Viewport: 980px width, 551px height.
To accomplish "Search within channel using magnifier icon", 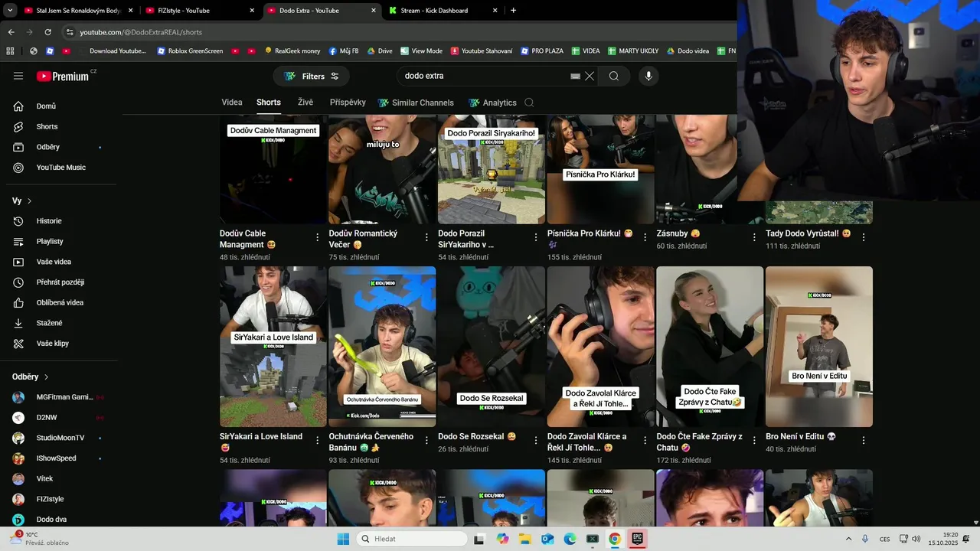I will point(529,103).
